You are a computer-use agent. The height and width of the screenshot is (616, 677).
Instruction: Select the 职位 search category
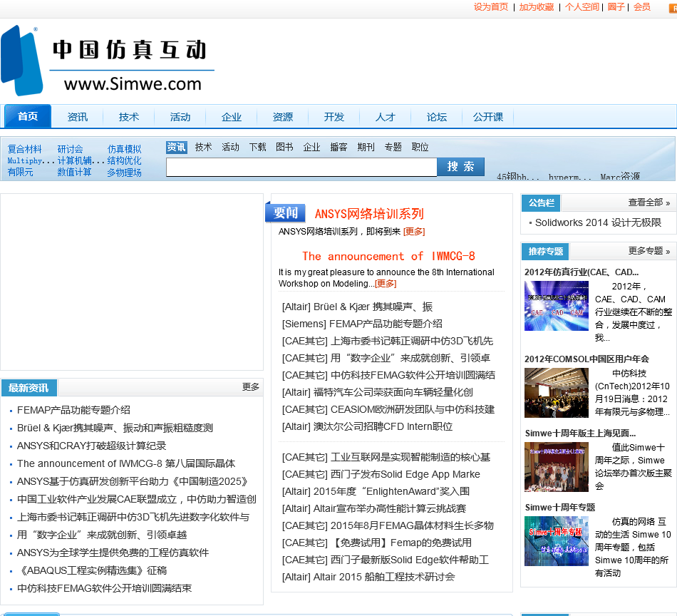tap(420, 148)
